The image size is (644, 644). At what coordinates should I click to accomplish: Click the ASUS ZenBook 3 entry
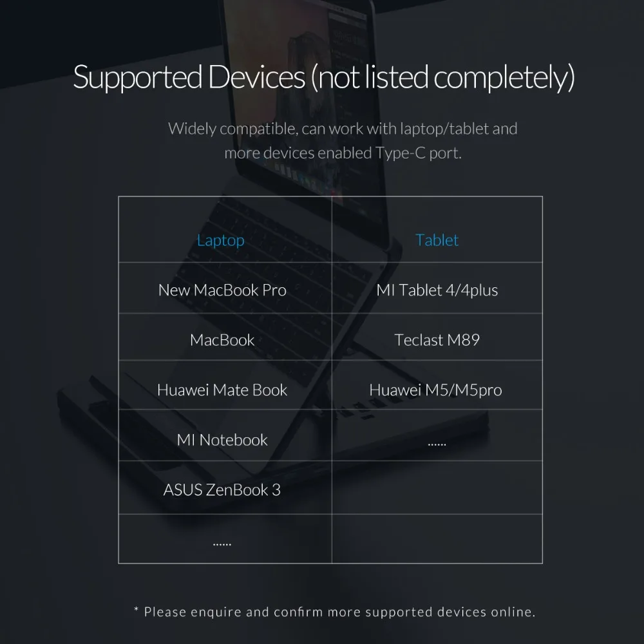pyautogui.click(x=222, y=489)
